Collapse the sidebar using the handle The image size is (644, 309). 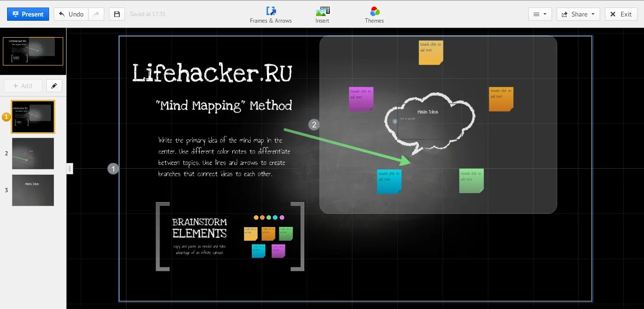[x=69, y=168]
